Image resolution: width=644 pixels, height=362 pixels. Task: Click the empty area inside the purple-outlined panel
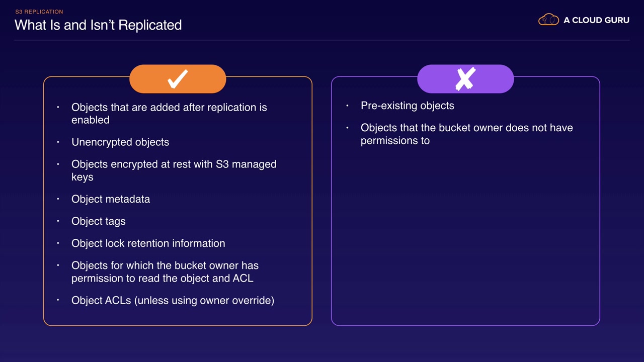point(465,236)
